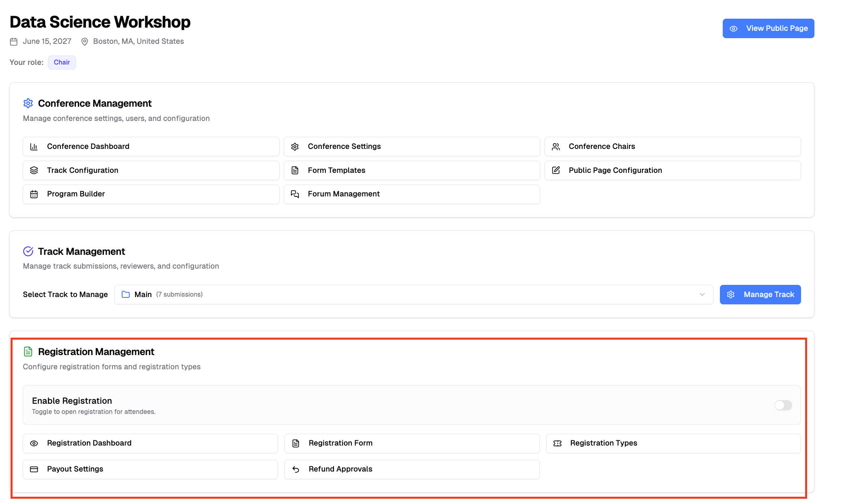Viewport: 853px width, 504px height.
Task: Click the Registration Management document icon
Action: 28,352
